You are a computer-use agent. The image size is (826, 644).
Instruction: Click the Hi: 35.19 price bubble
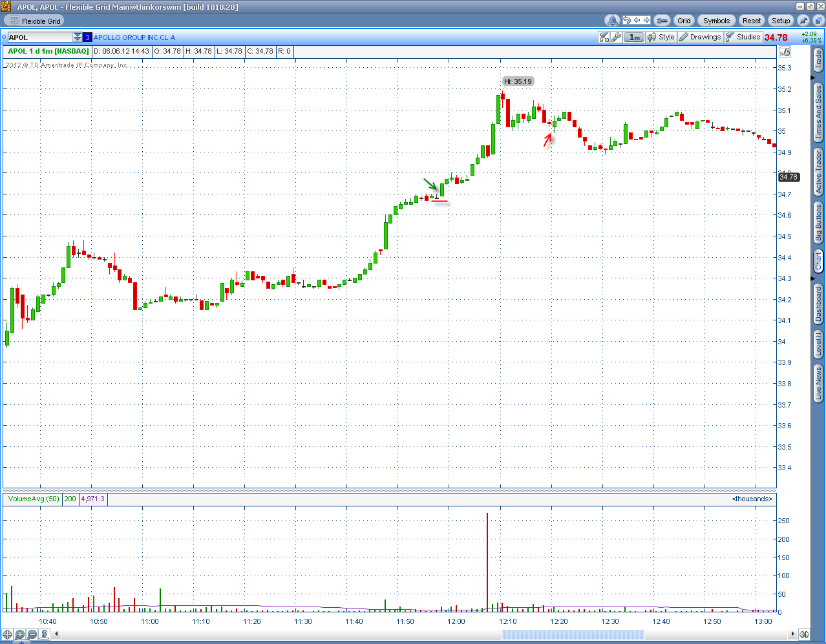[518, 81]
